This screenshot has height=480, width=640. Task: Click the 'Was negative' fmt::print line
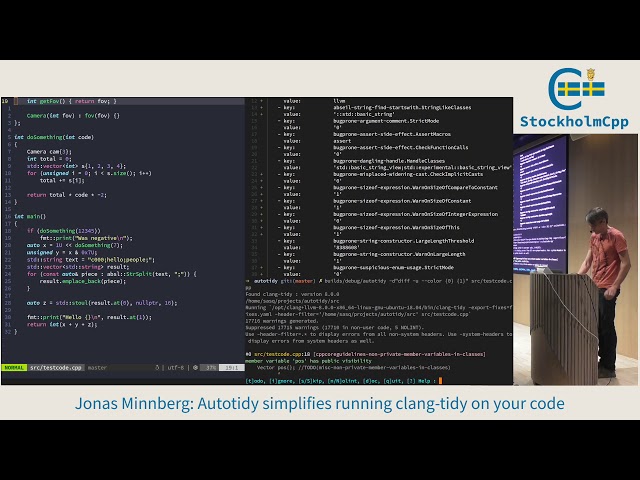tap(86, 238)
